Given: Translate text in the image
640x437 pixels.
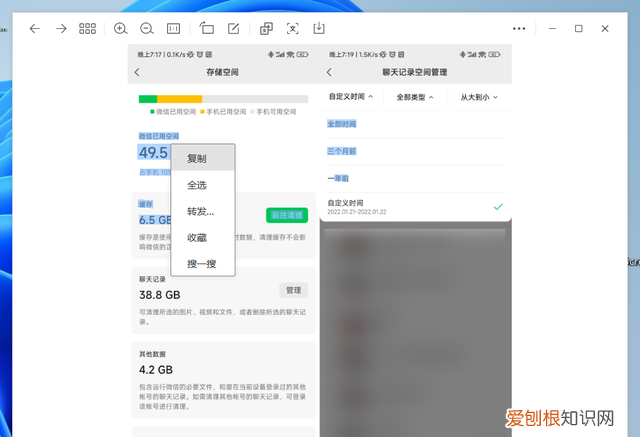Looking at the screenshot, I should pyautogui.click(x=266, y=29).
